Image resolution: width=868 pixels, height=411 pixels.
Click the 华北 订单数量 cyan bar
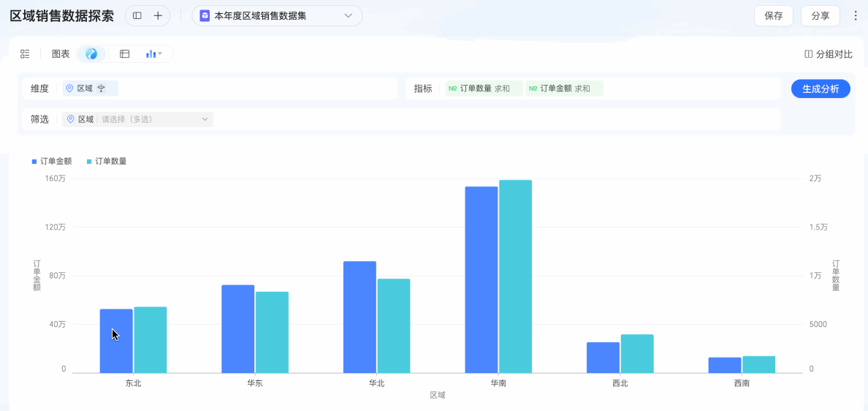tap(394, 325)
